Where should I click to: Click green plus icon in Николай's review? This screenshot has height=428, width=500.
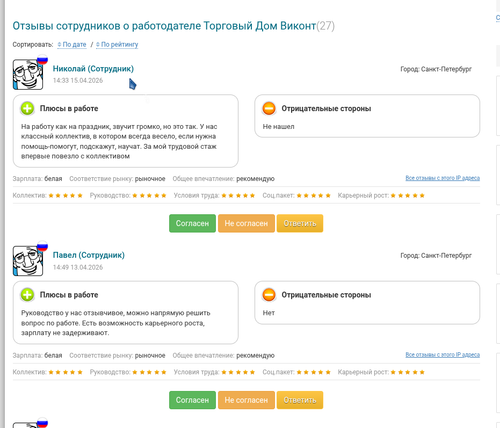27,108
